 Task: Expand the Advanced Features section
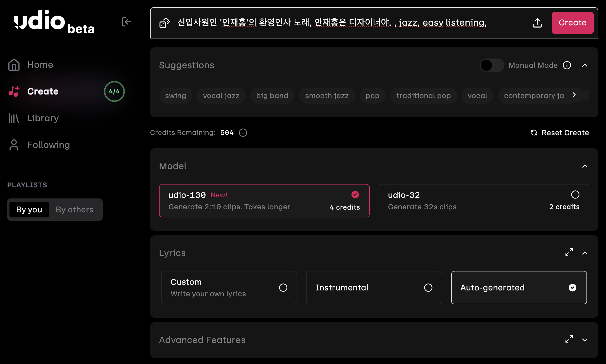585,340
